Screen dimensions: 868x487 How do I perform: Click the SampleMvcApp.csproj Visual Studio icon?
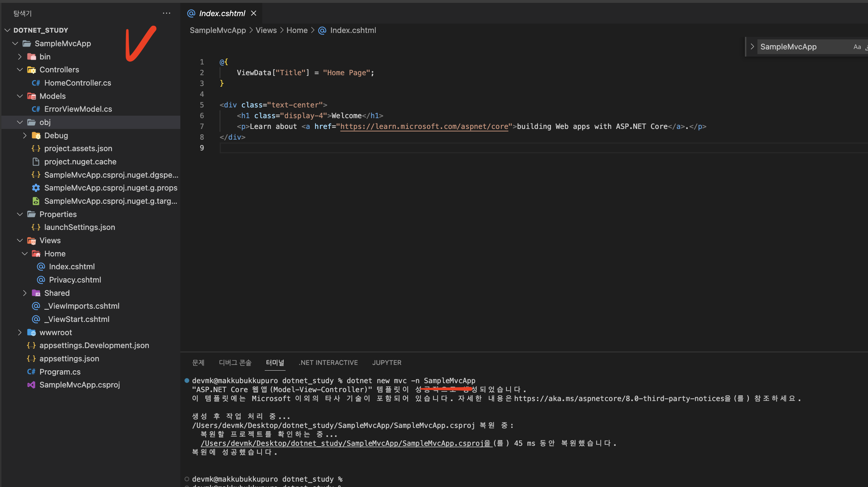pyautogui.click(x=31, y=385)
